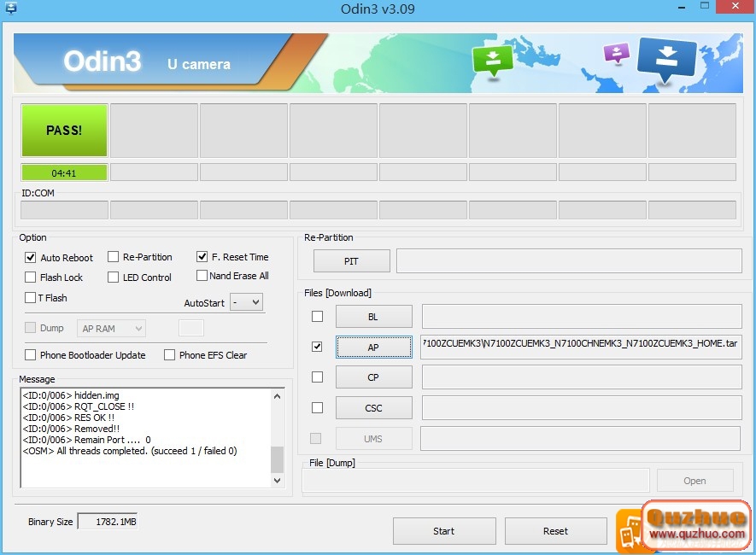Click the Odin3 app icon in title bar
The height and width of the screenshot is (555, 756).
(10, 8)
